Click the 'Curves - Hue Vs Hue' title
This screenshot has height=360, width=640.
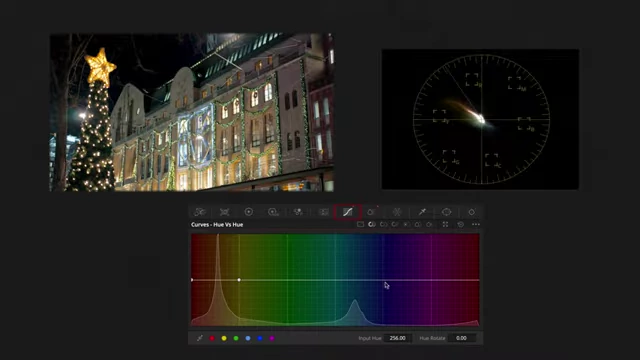(x=217, y=224)
